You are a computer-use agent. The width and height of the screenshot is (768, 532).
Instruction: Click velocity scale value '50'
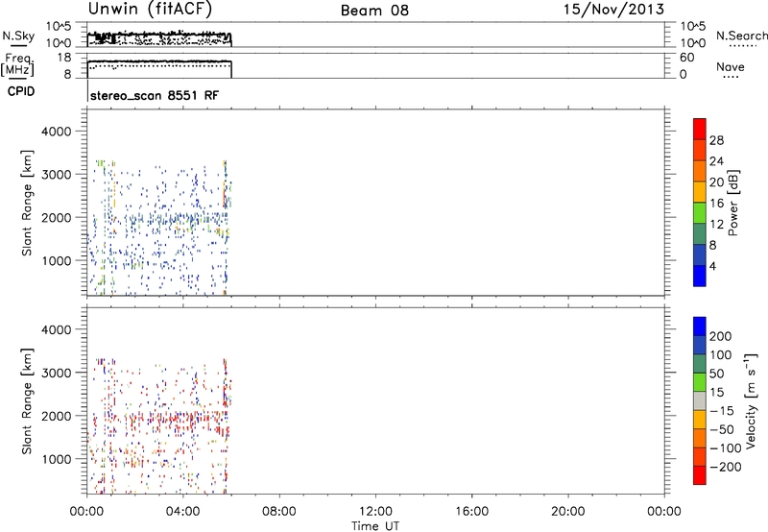click(x=716, y=374)
